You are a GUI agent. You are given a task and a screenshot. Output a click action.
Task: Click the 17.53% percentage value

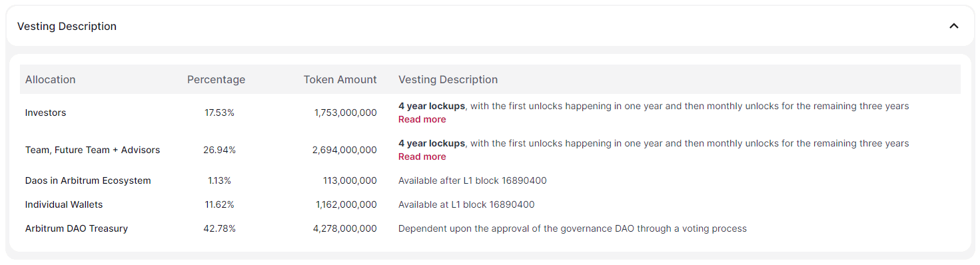[219, 113]
